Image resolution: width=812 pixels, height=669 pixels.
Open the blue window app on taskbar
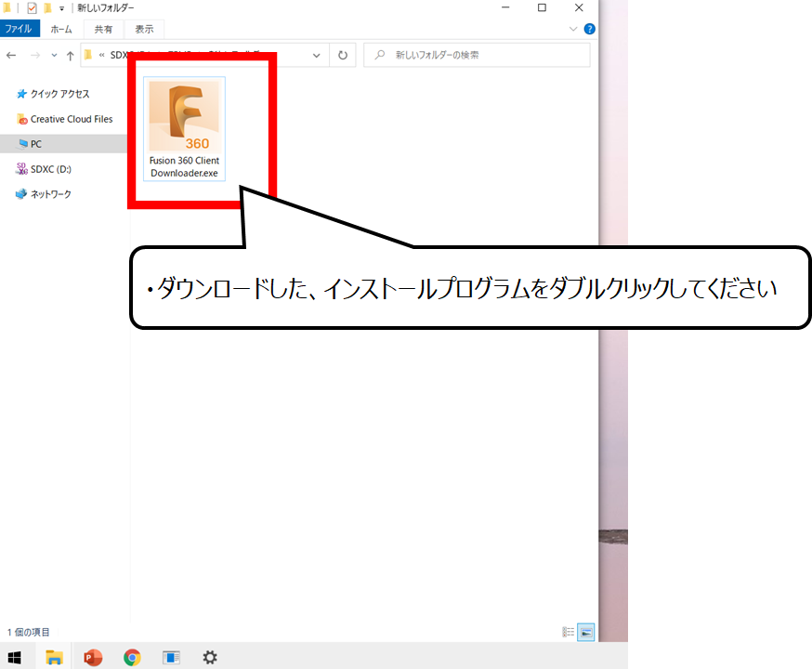[x=171, y=658]
